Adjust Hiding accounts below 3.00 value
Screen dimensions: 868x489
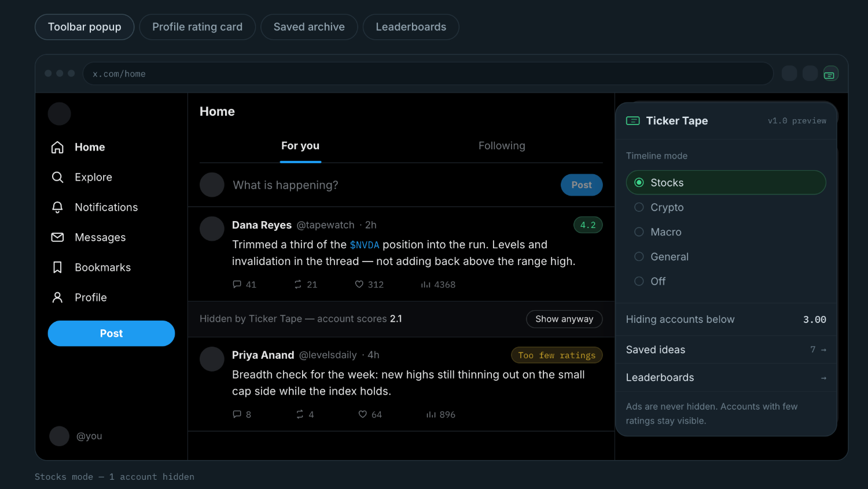pyautogui.click(x=814, y=319)
